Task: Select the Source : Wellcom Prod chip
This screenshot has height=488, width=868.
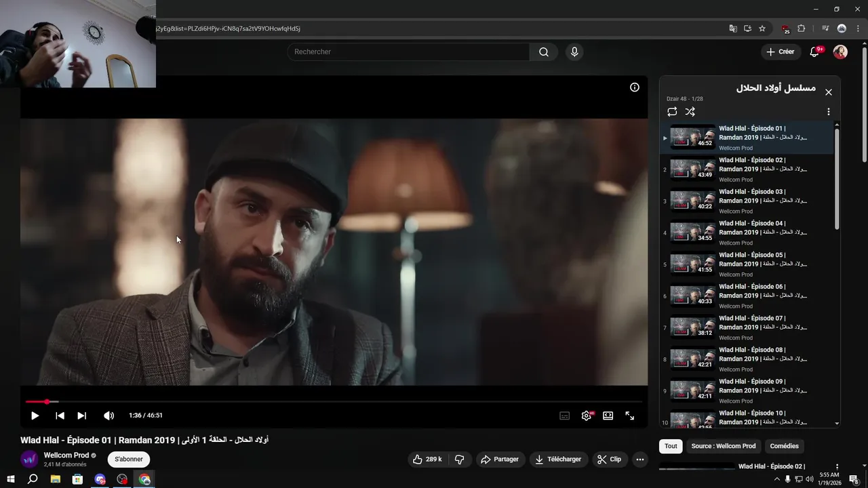Action: click(724, 446)
